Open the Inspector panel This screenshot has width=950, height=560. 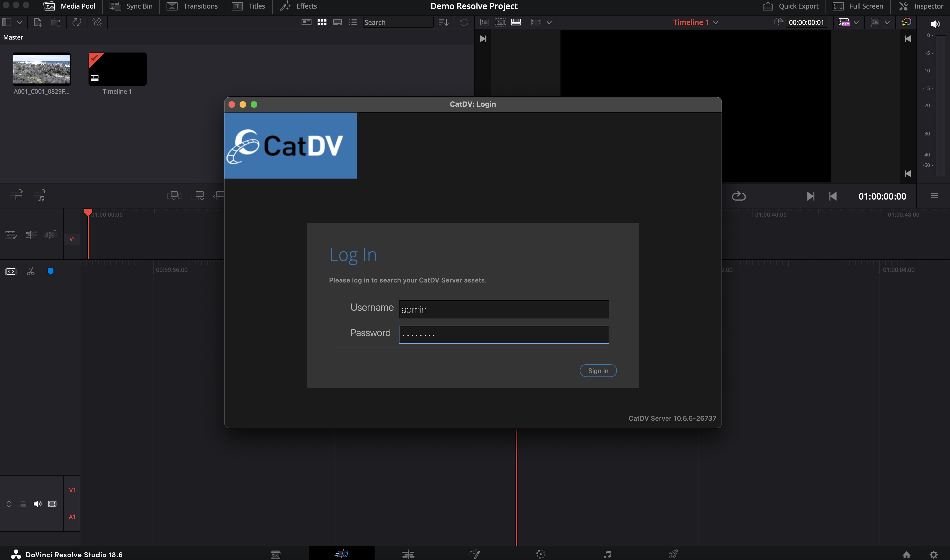point(921,6)
